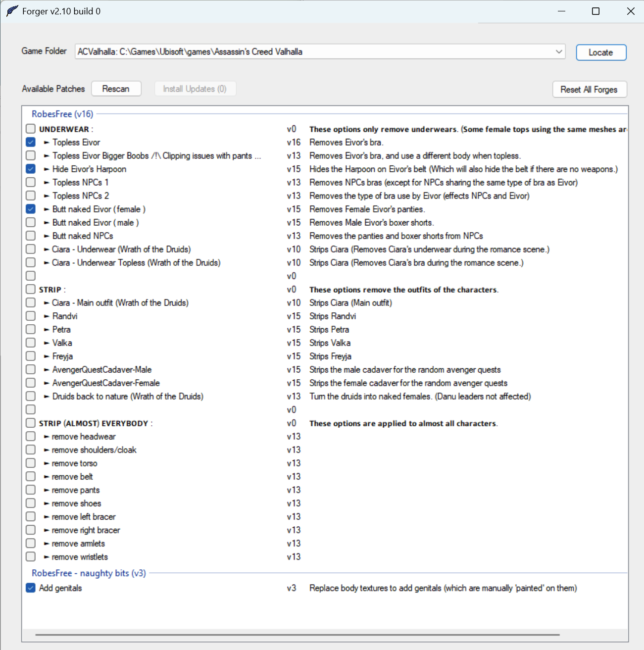
Task: Tick the remove wristlets checkbox
Action: pyautogui.click(x=31, y=556)
